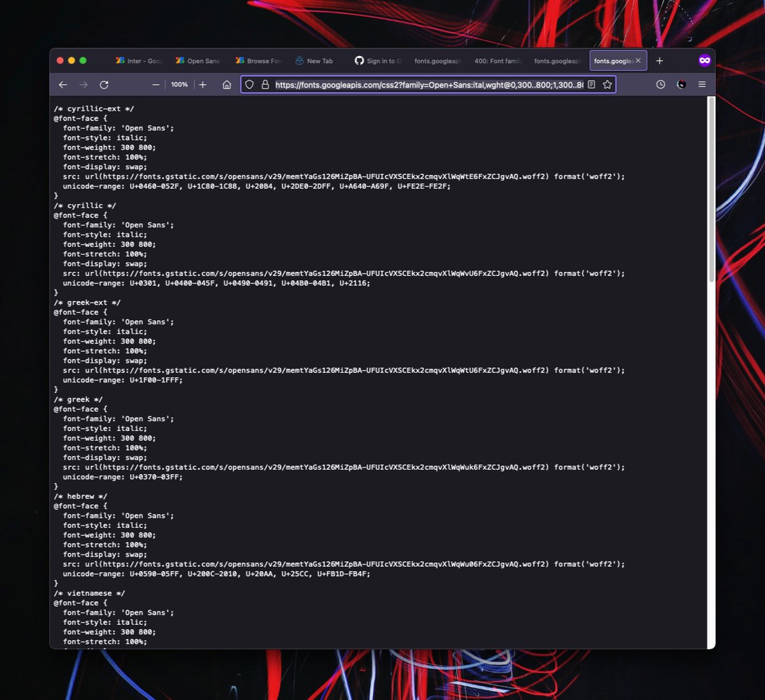Screen dimensions: 765x700
Task: Open site information via the padlock
Action: click(x=265, y=84)
